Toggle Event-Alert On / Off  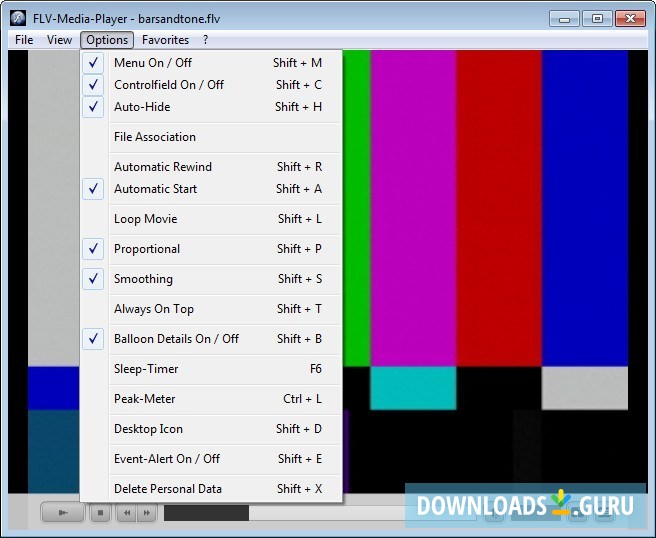point(211,459)
